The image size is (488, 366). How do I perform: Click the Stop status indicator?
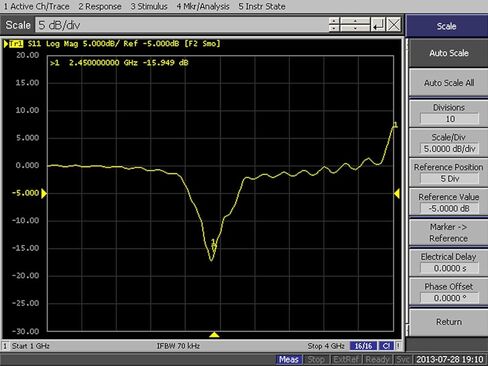[316, 360]
